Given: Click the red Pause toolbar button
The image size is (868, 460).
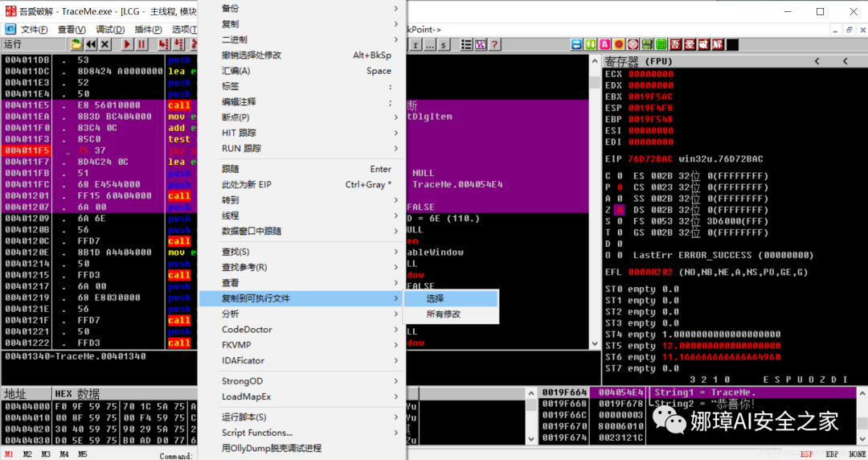Looking at the screenshot, I should 141,44.
